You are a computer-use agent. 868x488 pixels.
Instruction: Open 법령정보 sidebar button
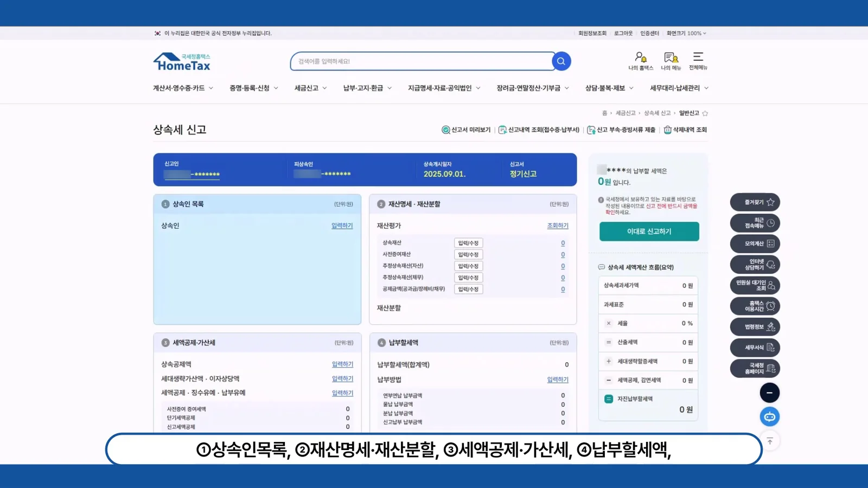755,326
